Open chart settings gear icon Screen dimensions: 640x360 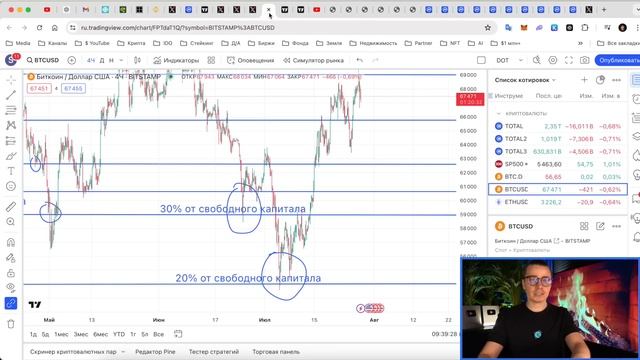553,60
